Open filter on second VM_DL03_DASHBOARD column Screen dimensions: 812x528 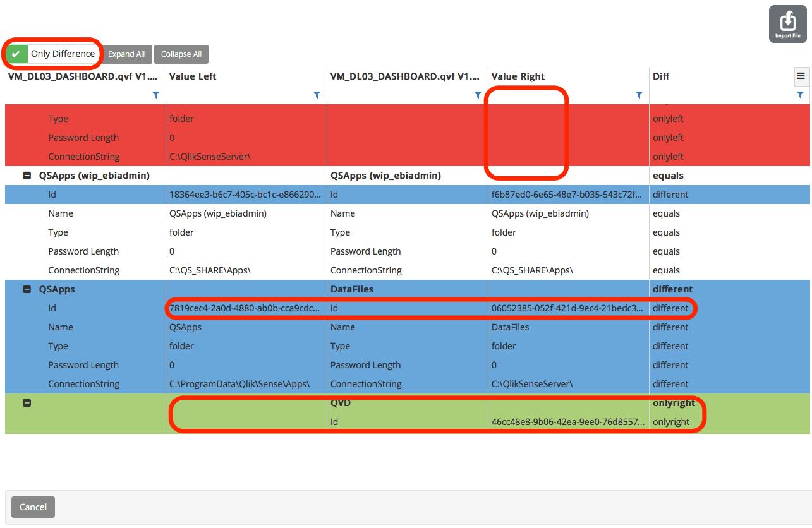tap(478, 95)
